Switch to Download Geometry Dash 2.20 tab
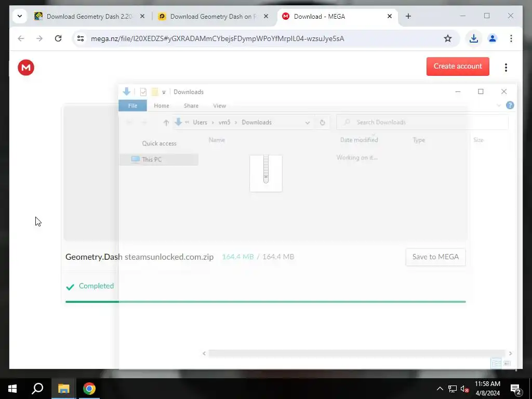 89,16
